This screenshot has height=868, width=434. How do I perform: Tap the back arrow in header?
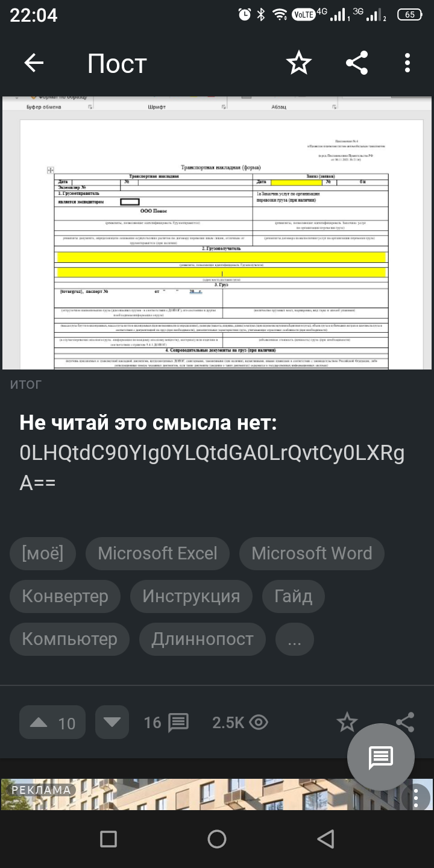[34, 63]
